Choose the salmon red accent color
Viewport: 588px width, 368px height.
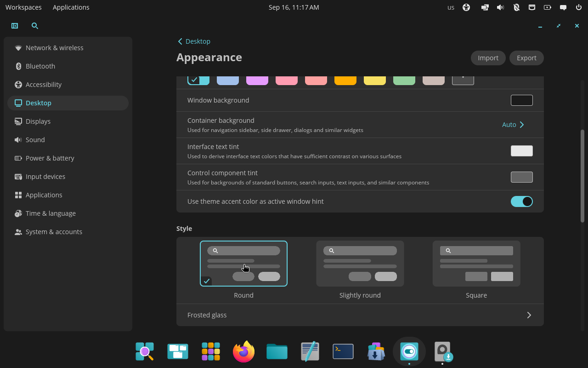(316, 80)
